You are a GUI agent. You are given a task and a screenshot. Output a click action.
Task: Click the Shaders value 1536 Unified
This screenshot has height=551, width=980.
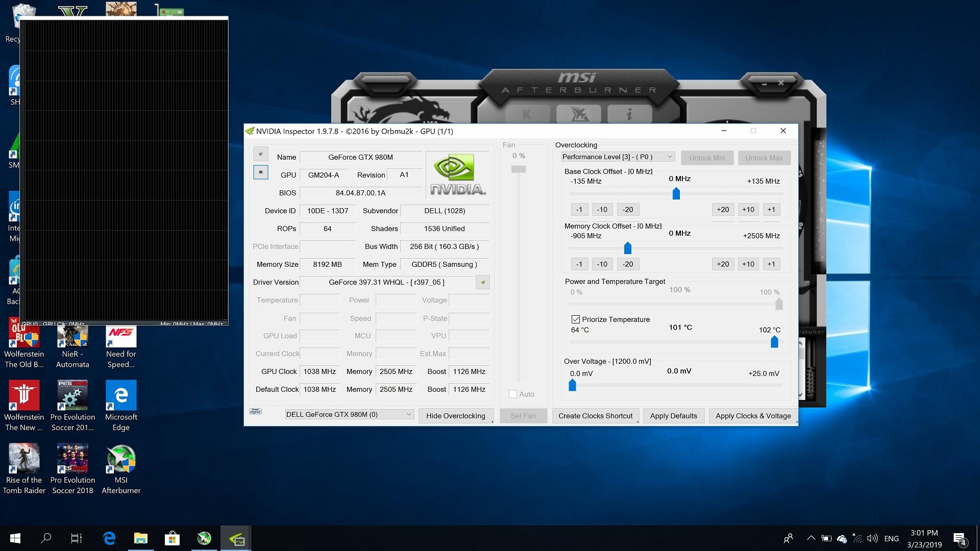click(445, 229)
